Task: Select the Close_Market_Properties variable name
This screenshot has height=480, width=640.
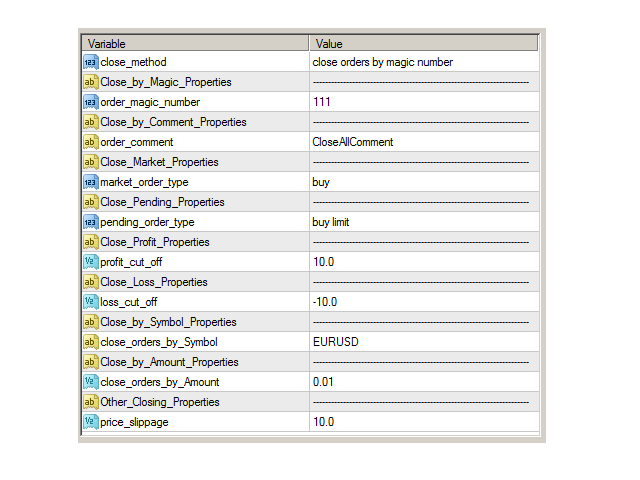Action: (159, 162)
